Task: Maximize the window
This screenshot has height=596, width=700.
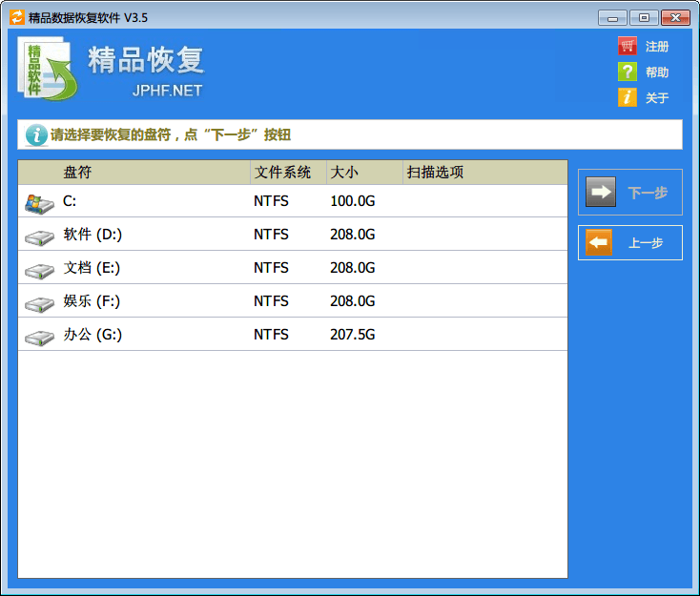Action: point(644,18)
